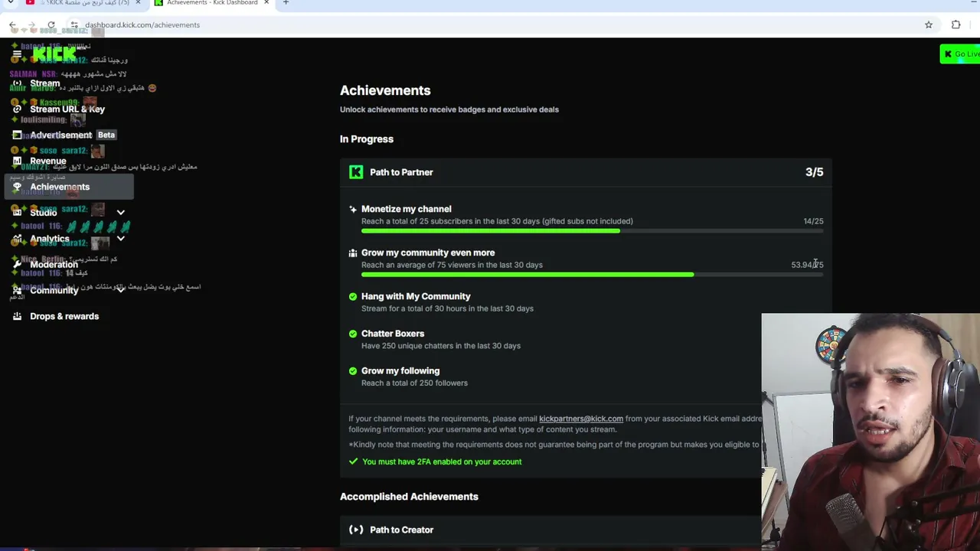
Task: Click "Have 250 unique chatters" description text
Action: click(x=441, y=346)
